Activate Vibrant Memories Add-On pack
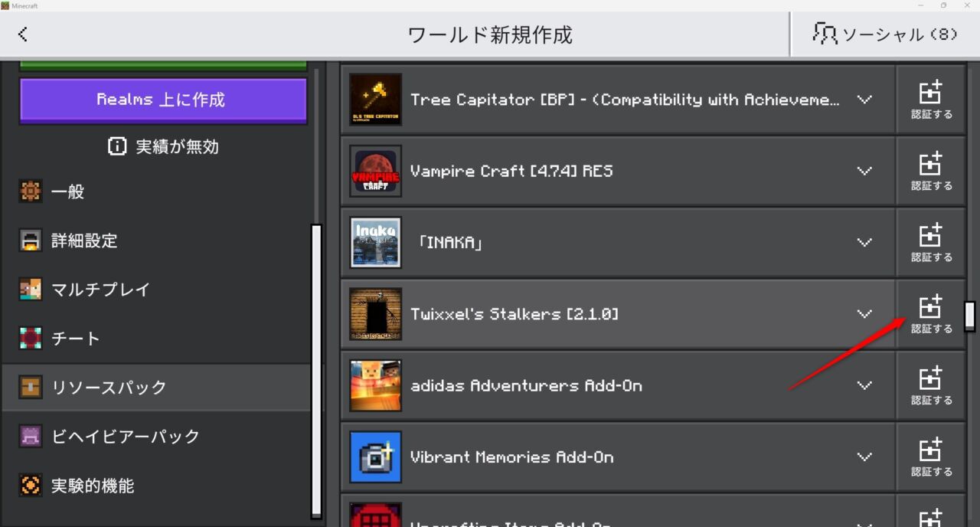This screenshot has width=980, height=527. click(931, 457)
